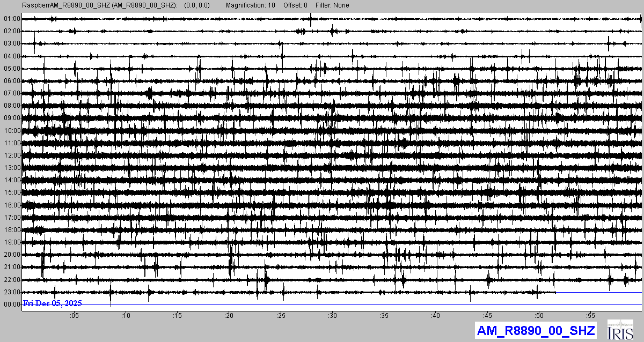Screen dimensions: 644x342
Task: Select the Magnification: 10 header text
Action: (x=250, y=5)
